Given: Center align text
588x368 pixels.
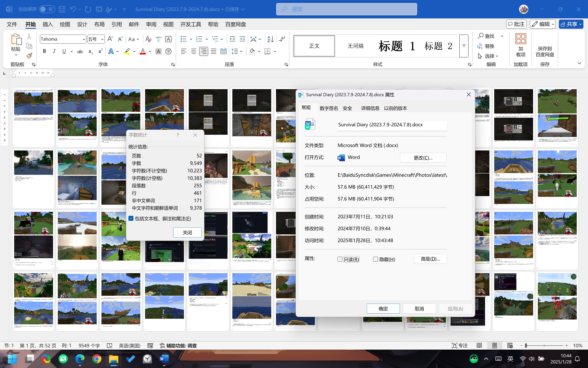Looking at the screenshot, I should pos(194,51).
